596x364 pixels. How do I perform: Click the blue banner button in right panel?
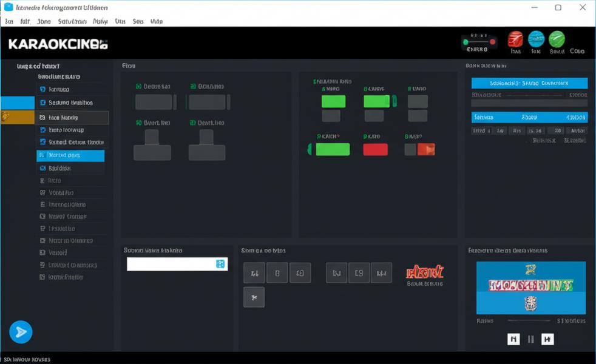point(529,83)
